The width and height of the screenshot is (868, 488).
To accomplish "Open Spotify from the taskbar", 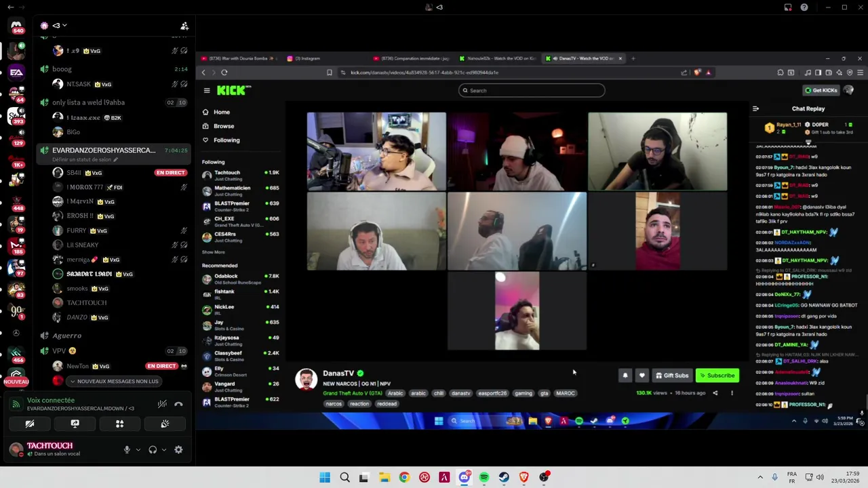I will coord(484,477).
